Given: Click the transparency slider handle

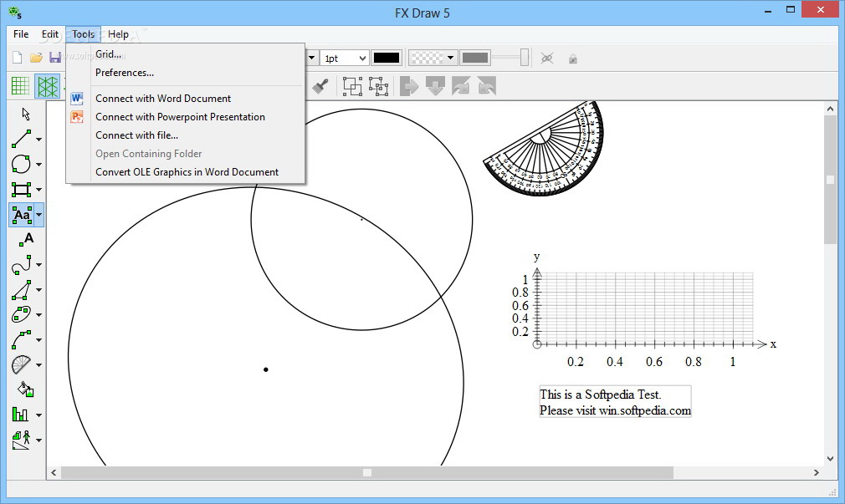Looking at the screenshot, I should (525, 58).
